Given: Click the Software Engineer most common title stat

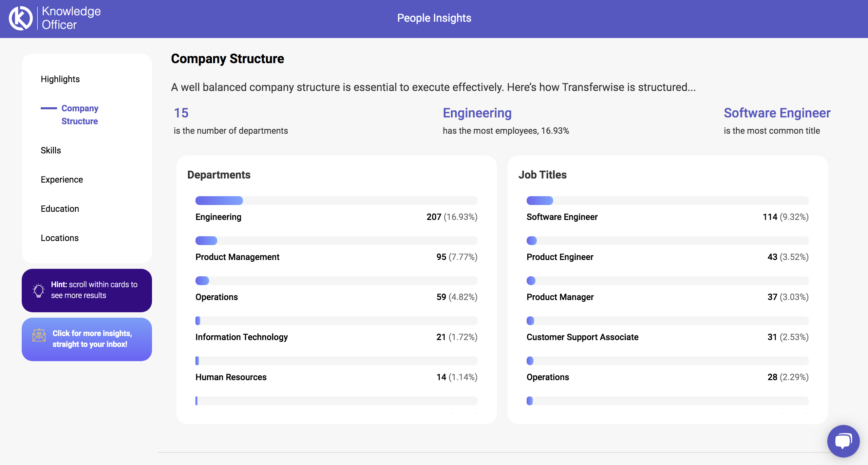Looking at the screenshot, I should (x=777, y=113).
